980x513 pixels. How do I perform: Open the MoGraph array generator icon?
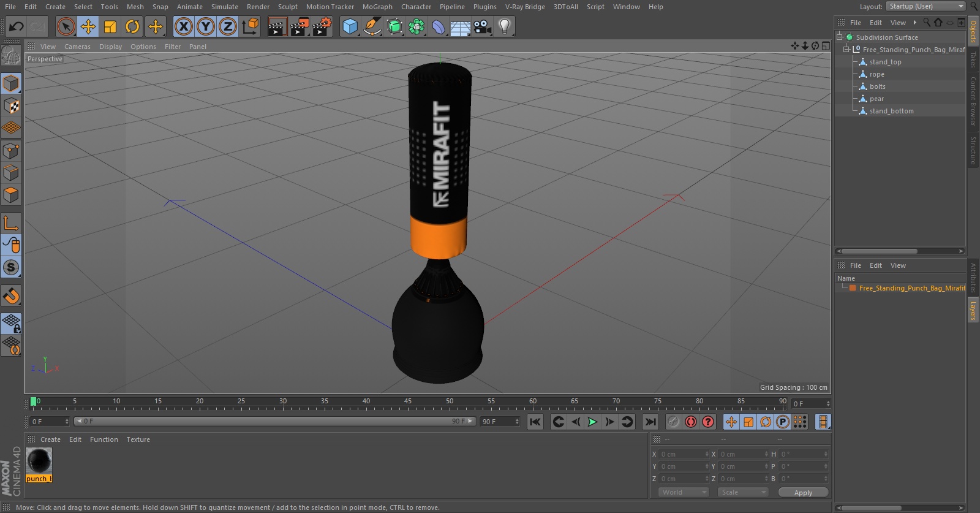tap(417, 26)
